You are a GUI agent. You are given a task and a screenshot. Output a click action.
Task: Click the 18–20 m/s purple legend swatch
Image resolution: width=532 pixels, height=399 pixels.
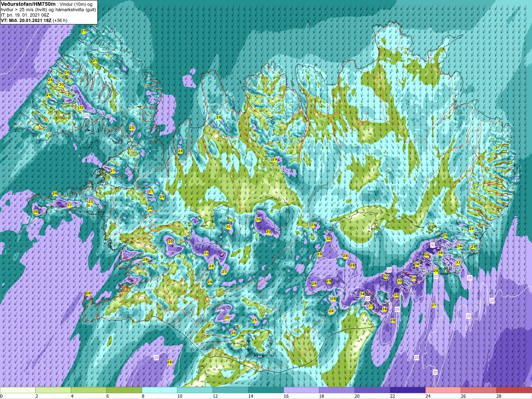point(337,390)
